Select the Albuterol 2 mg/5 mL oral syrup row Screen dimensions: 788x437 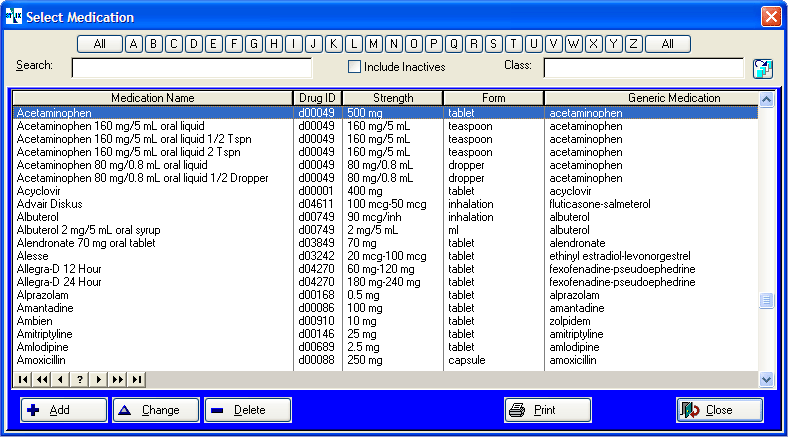click(385, 230)
